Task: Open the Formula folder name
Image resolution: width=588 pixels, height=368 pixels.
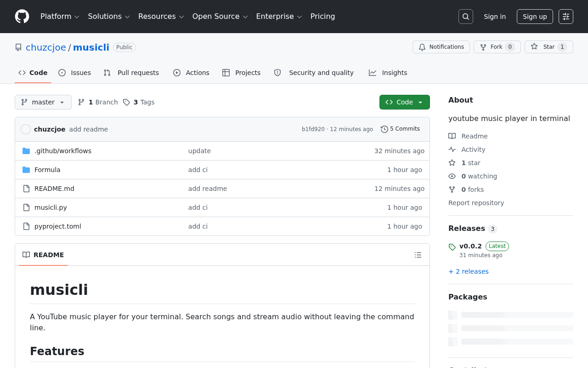Action: 47,170
